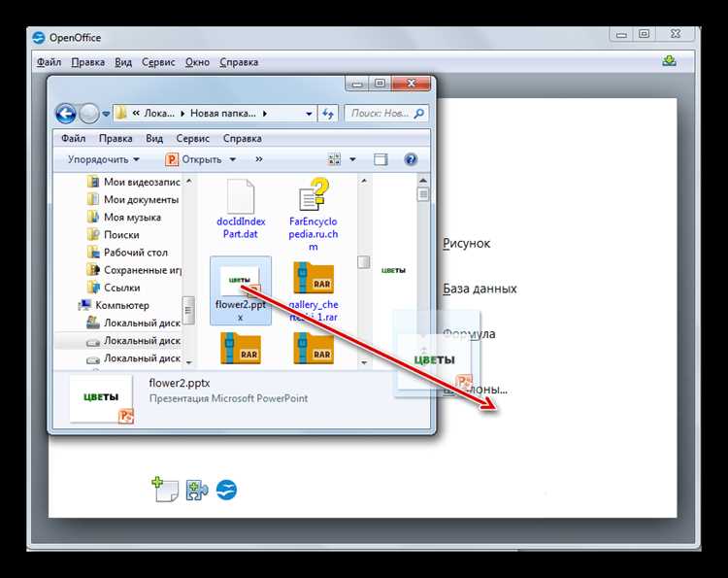Click Рисунок in OpenOffice Start Center
The width and height of the screenshot is (728, 578).
[466, 244]
